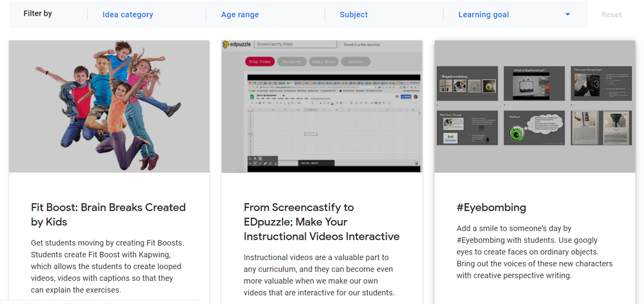Open the Fit Boost: Brain Breaks idea
Image resolution: width=644 pixels, height=304 pixels.
(x=108, y=215)
